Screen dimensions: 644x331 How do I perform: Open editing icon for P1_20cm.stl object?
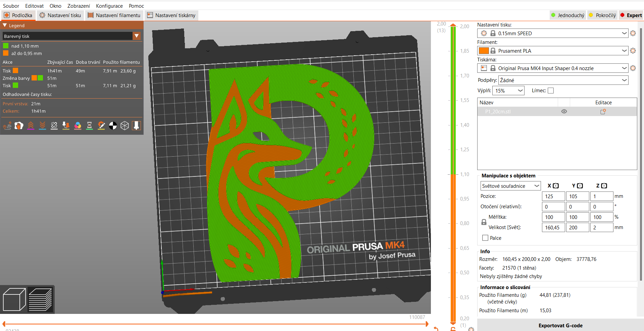click(603, 112)
